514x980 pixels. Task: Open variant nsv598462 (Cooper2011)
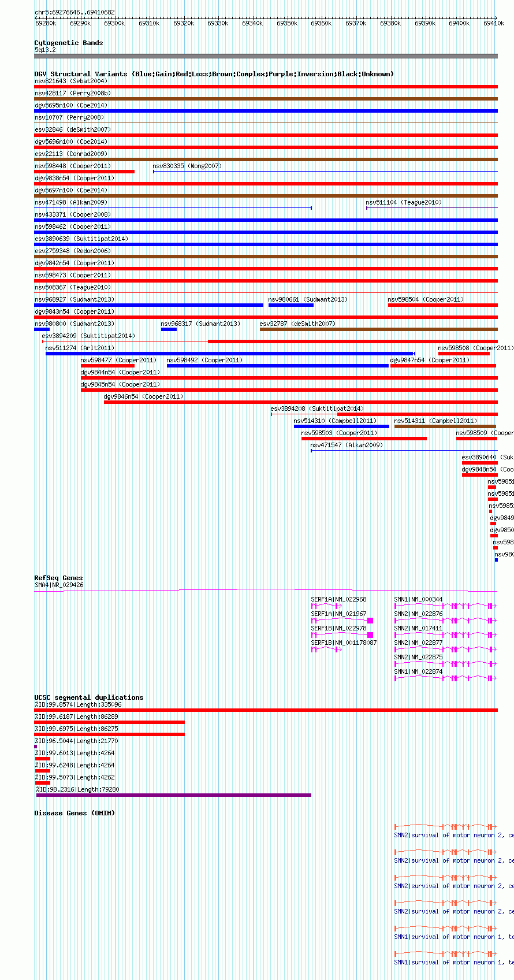(x=73, y=227)
